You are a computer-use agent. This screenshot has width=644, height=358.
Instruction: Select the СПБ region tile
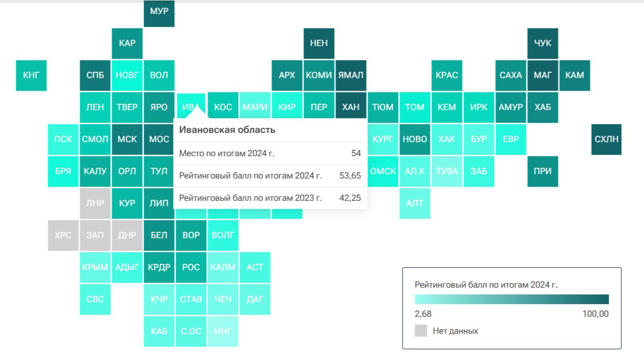95,75
